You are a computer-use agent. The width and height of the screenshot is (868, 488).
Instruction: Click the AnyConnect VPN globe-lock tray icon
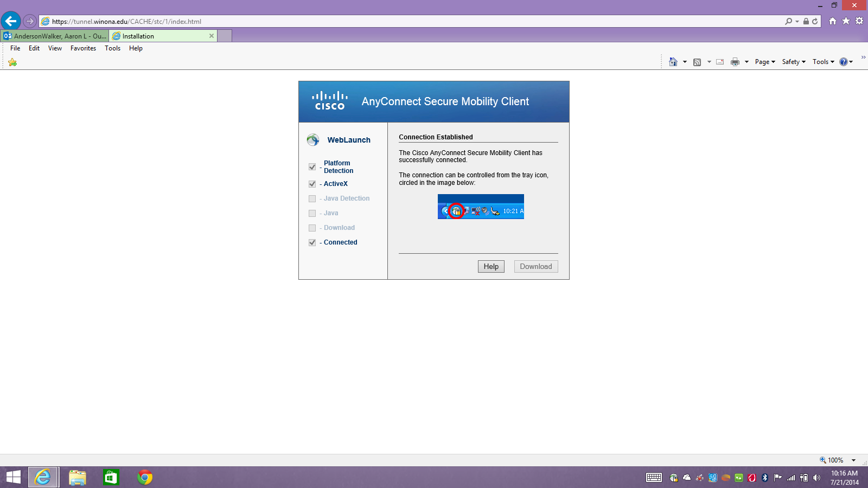674,478
